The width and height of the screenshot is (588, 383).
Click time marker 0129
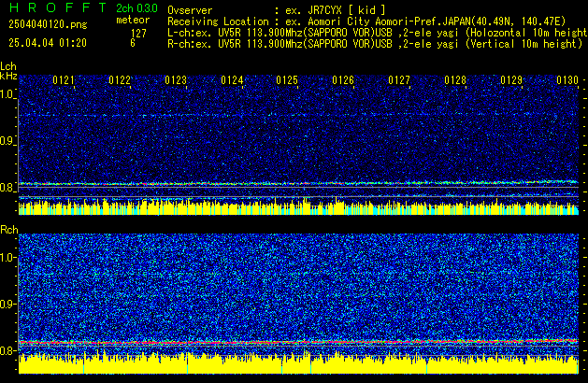point(511,80)
